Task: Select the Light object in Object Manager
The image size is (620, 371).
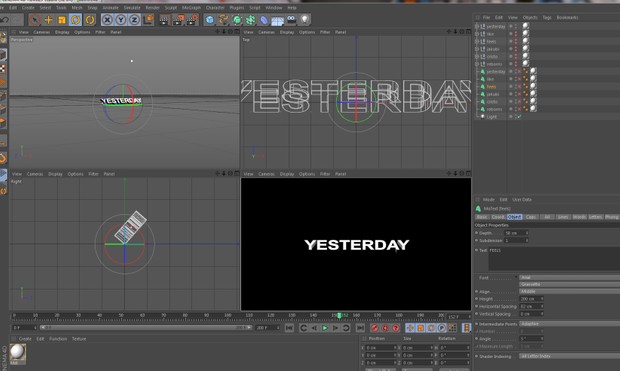Action: pyautogui.click(x=491, y=117)
